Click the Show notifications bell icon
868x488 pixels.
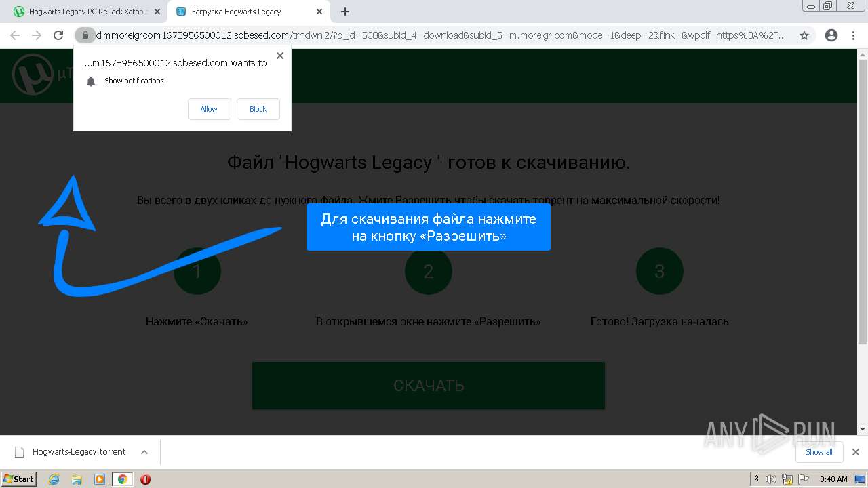91,81
